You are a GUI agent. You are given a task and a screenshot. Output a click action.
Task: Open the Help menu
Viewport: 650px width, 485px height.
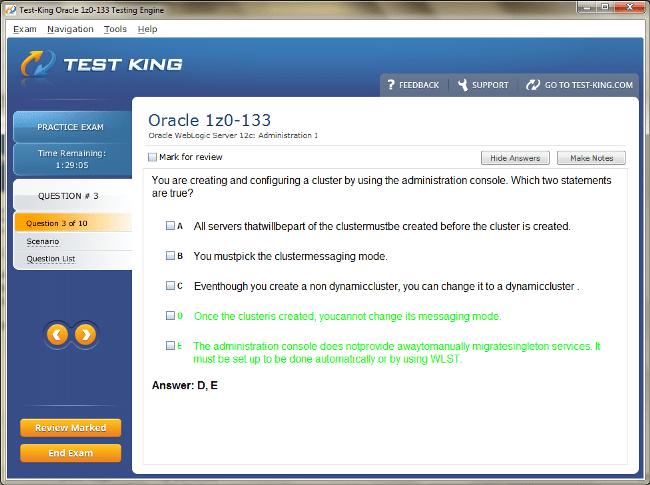pyautogui.click(x=147, y=29)
